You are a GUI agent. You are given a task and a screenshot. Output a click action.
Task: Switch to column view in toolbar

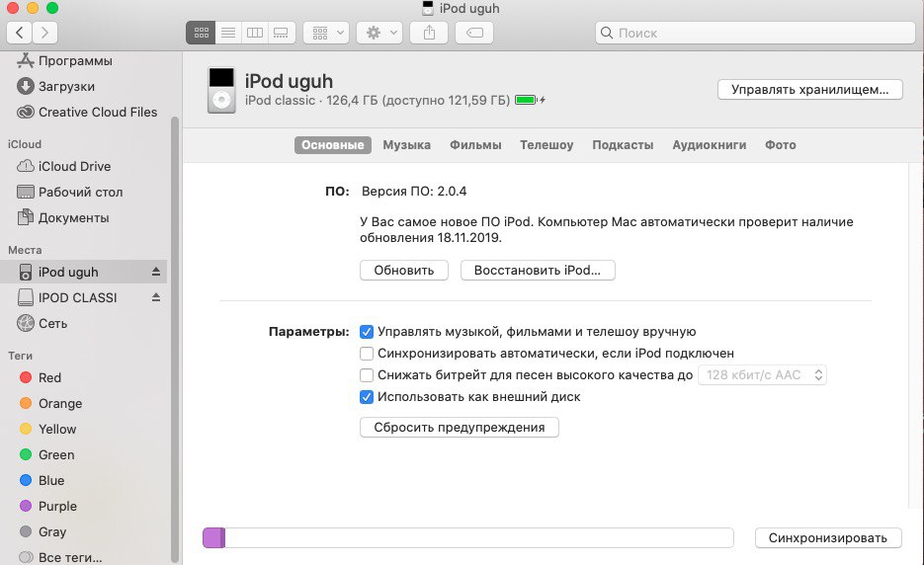pyautogui.click(x=255, y=33)
